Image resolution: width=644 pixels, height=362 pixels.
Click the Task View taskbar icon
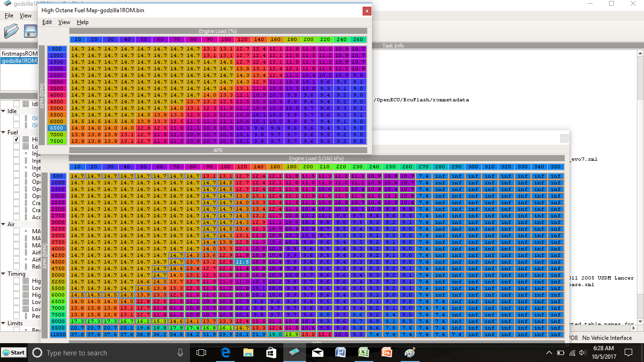click(x=201, y=353)
